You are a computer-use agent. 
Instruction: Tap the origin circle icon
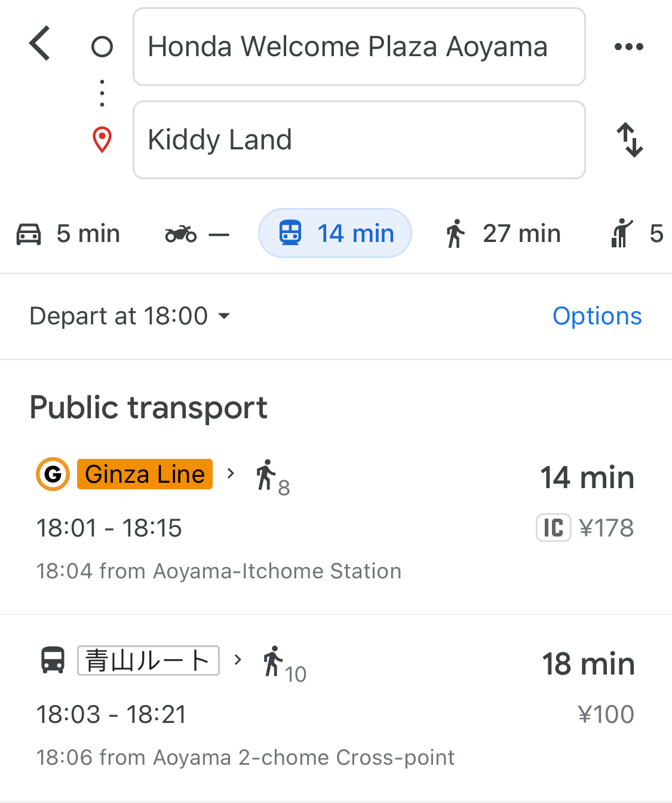click(x=102, y=47)
